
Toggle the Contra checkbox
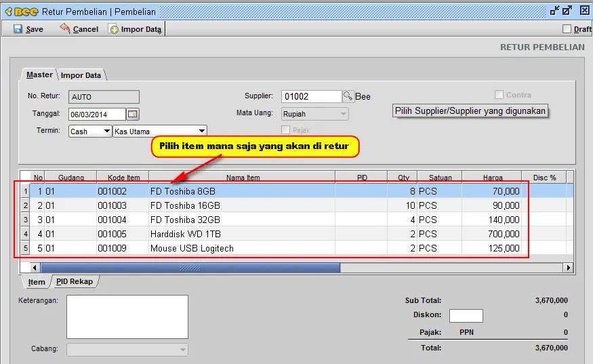click(x=499, y=95)
